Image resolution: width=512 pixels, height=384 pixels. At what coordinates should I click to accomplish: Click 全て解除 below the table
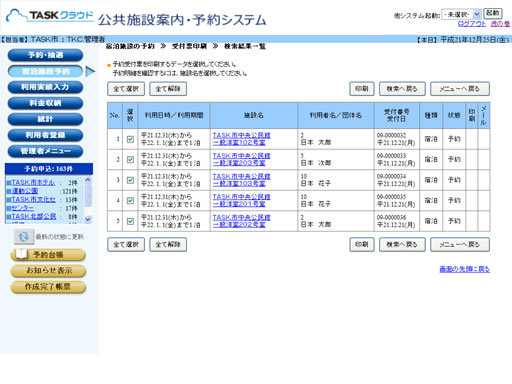[168, 245]
